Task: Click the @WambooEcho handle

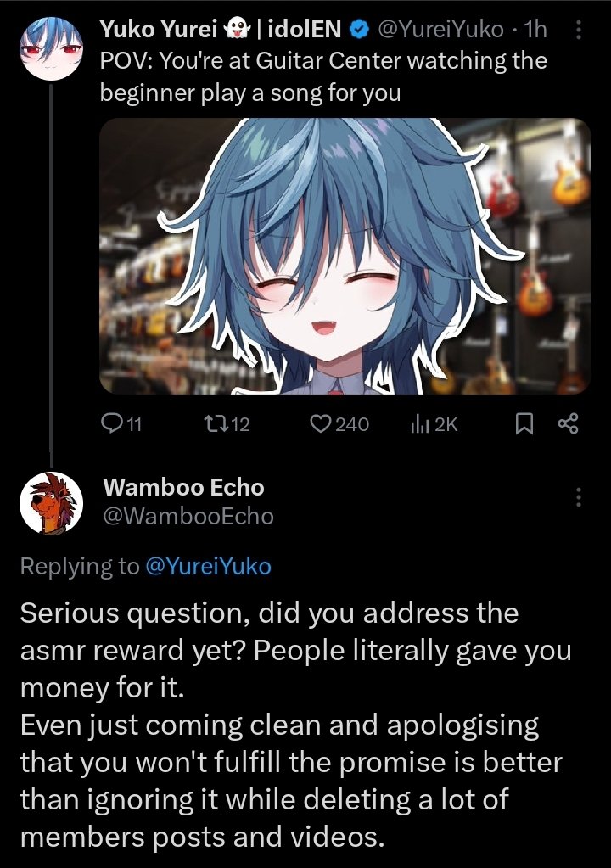Action: (188, 516)
